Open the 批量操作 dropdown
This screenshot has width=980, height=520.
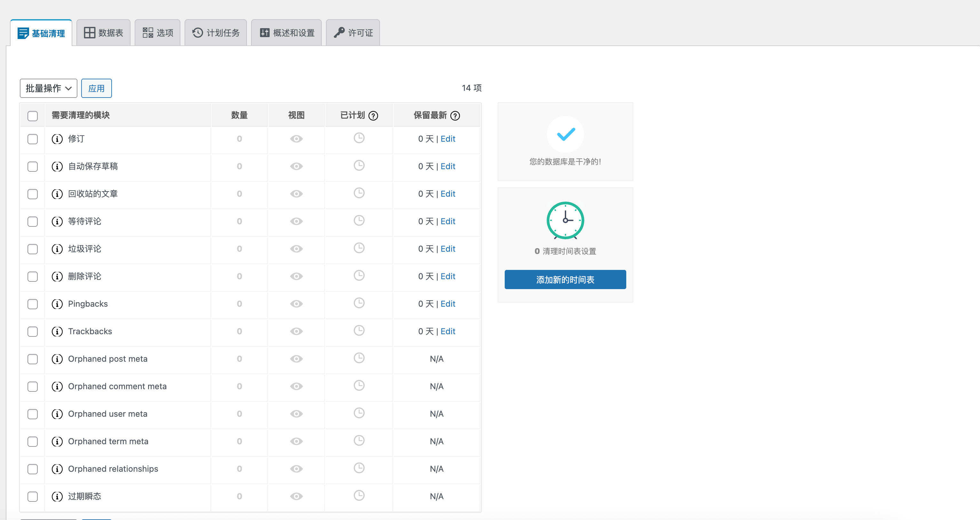coord(48,88)
